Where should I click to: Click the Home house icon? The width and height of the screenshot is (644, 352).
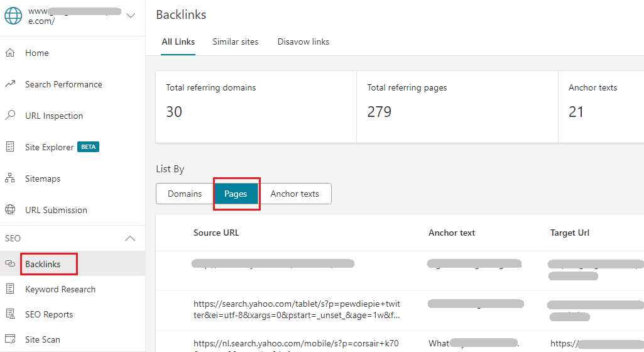pos(10,53)
